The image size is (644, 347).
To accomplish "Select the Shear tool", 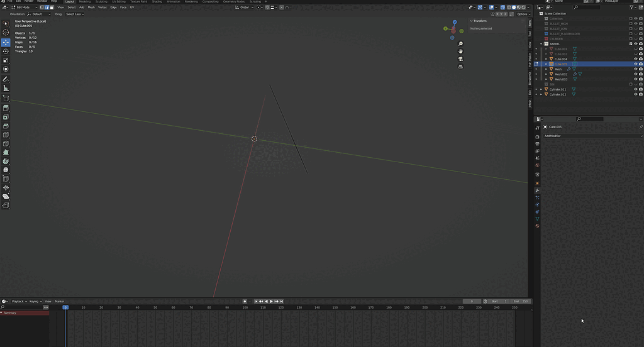I will 6,197.
